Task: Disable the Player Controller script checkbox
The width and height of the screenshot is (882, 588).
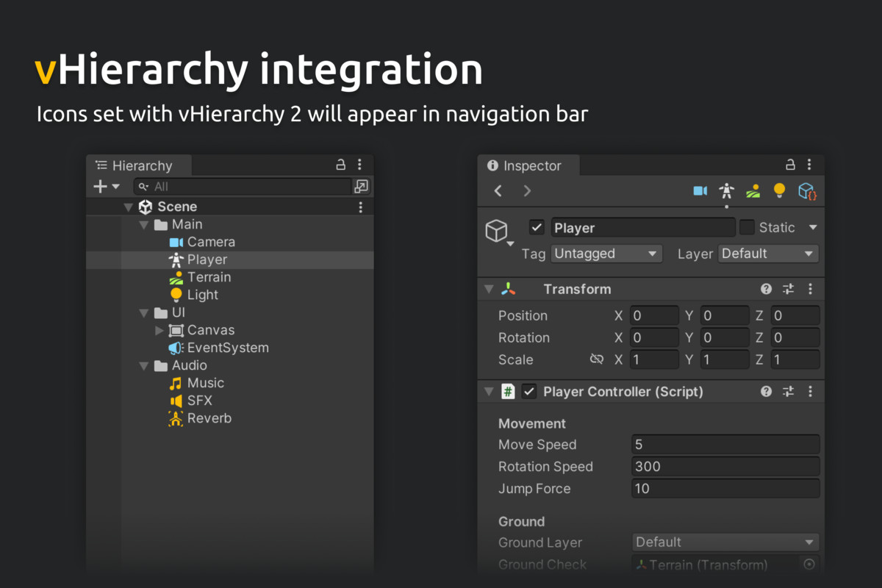Action: (529, 392)
